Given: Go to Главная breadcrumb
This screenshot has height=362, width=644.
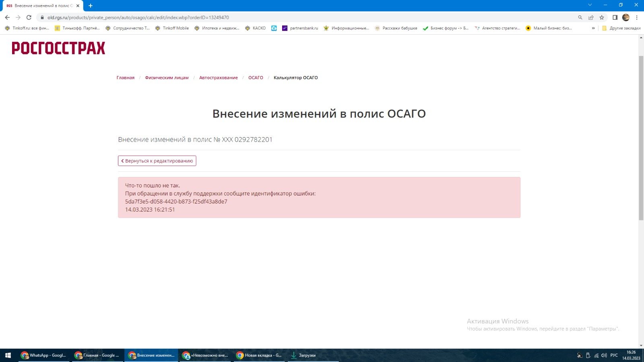Looking at the screenshot, I should 126,78.
